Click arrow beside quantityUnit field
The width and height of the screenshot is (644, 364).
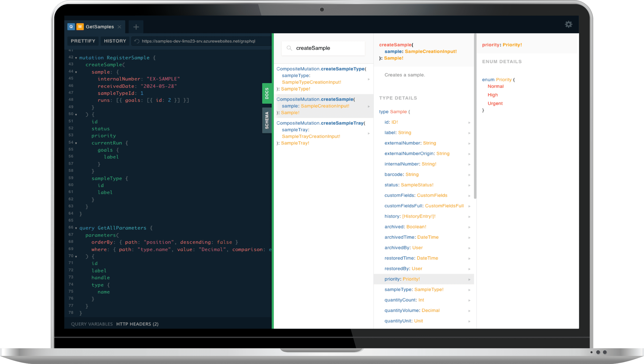[469, 321]
